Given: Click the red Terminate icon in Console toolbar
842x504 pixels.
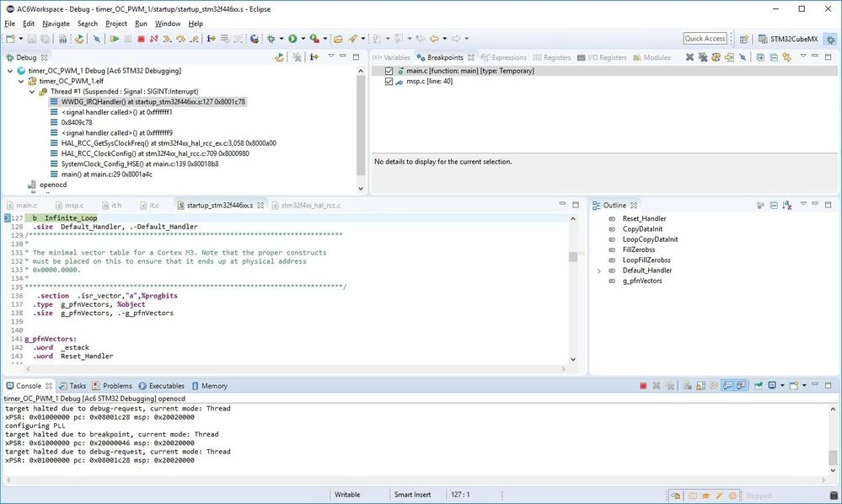Looking at the screenshot, I should point(643,385).
